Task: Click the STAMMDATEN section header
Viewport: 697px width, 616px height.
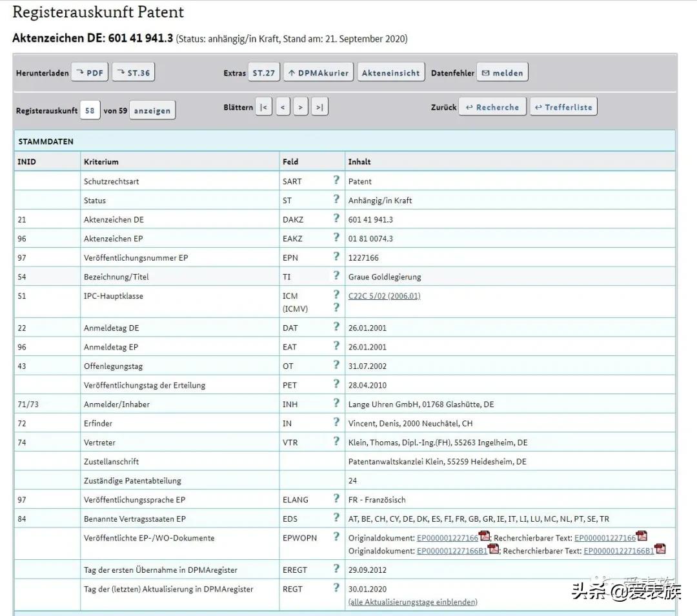Action: point(345,141)
